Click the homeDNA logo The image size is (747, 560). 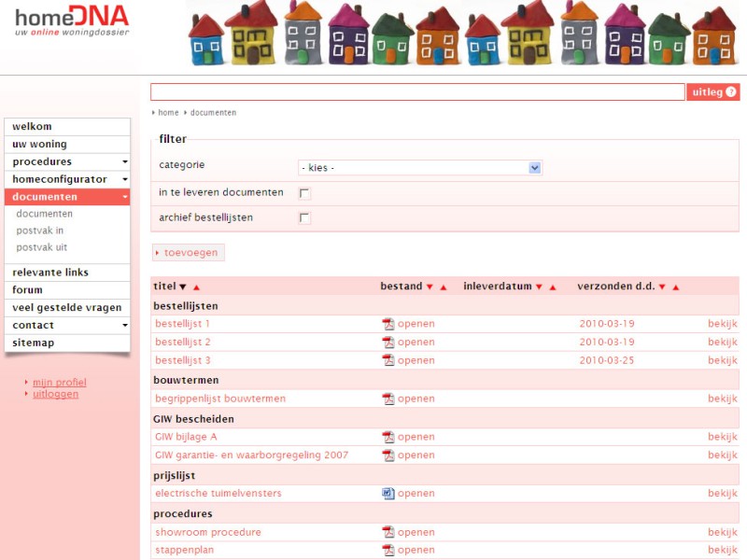tap(72, 21)
